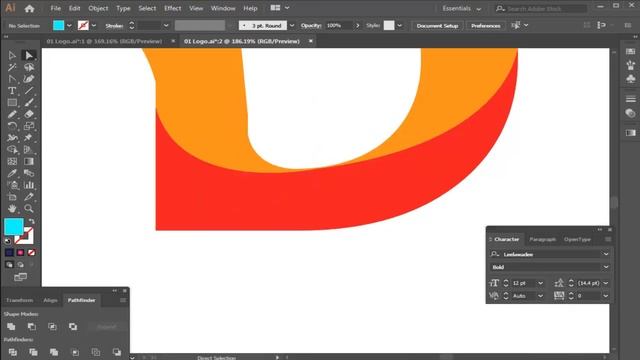Click the Fill color swatch in toolbar
The height and width of the screenshot is (360, 640).
coord(13,227)
